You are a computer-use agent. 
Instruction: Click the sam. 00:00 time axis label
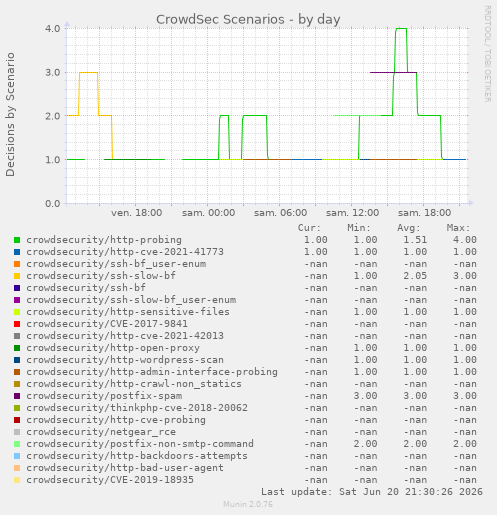pos(209,213)
